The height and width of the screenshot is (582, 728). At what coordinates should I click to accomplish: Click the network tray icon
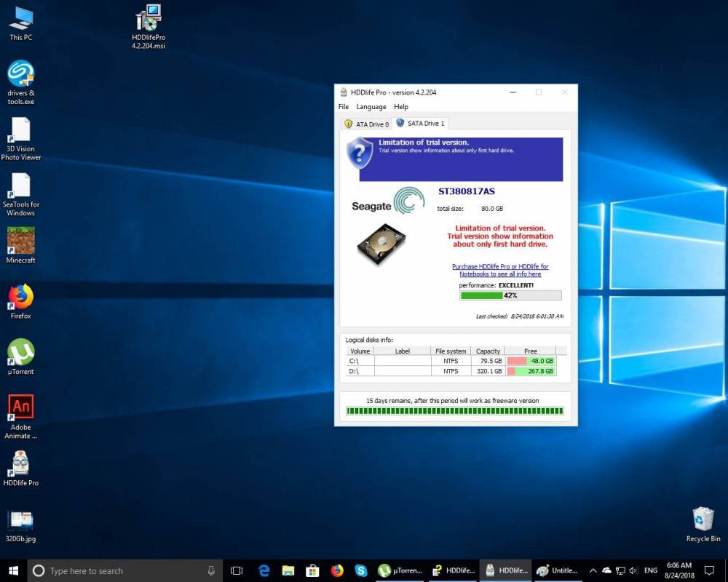click(620, 570)
